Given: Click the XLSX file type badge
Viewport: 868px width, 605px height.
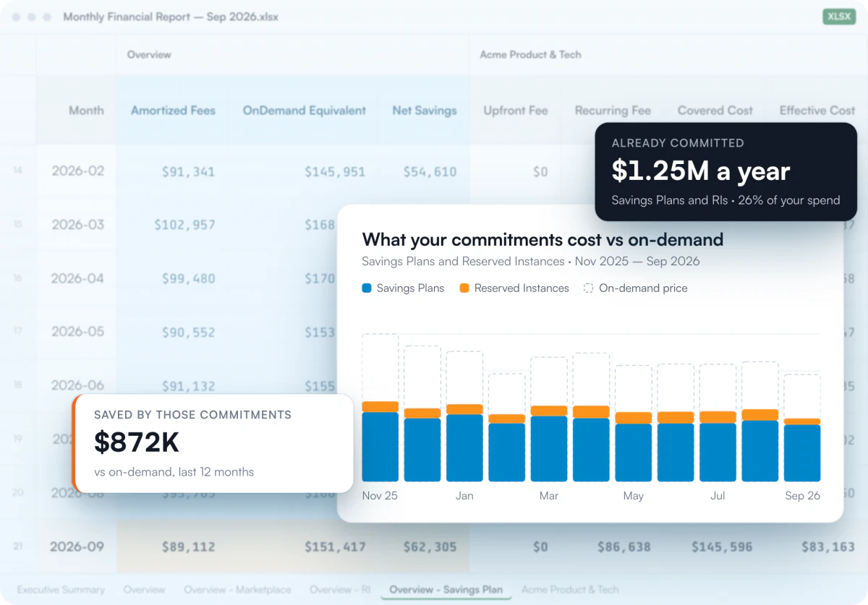Looking at the screenshot, I should pyautogui.click(x=839, y=17).
